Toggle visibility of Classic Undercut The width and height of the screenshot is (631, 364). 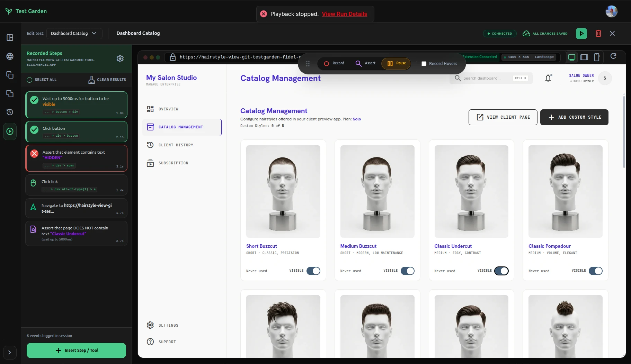(x=501, y=271)
